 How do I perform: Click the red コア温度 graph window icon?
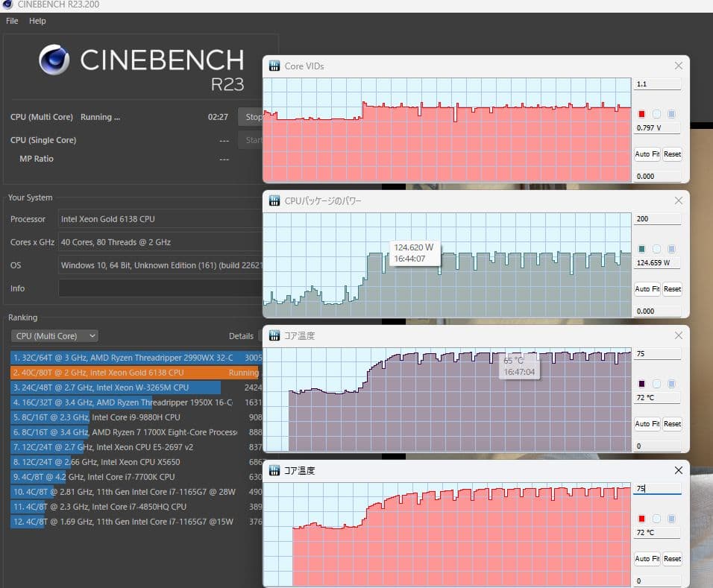coord(274,471)
